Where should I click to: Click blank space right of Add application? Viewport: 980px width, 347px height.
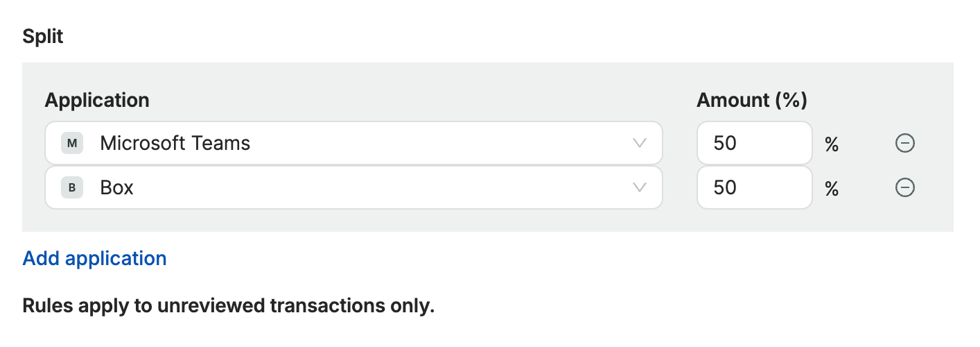point(485,258)
